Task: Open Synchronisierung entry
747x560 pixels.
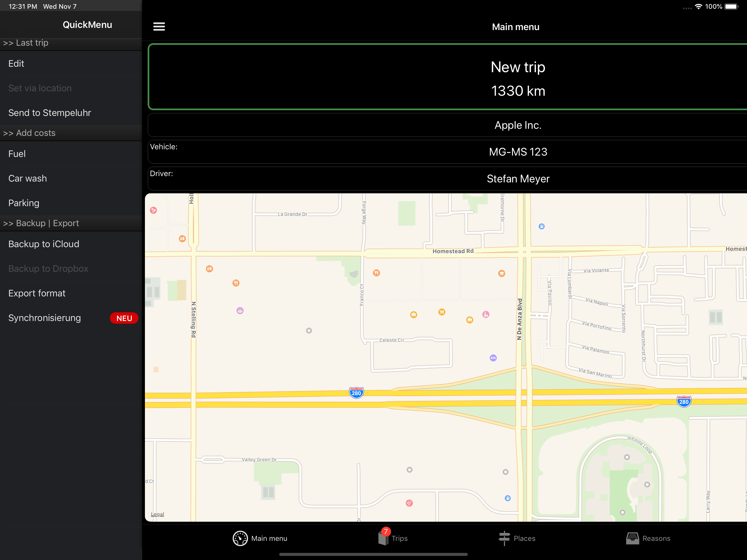Action: [71, 318]
